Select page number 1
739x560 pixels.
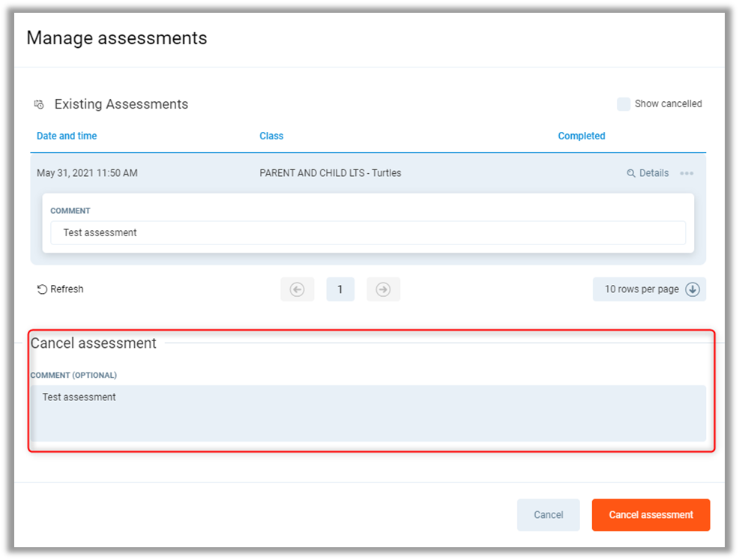pos(340,289)
